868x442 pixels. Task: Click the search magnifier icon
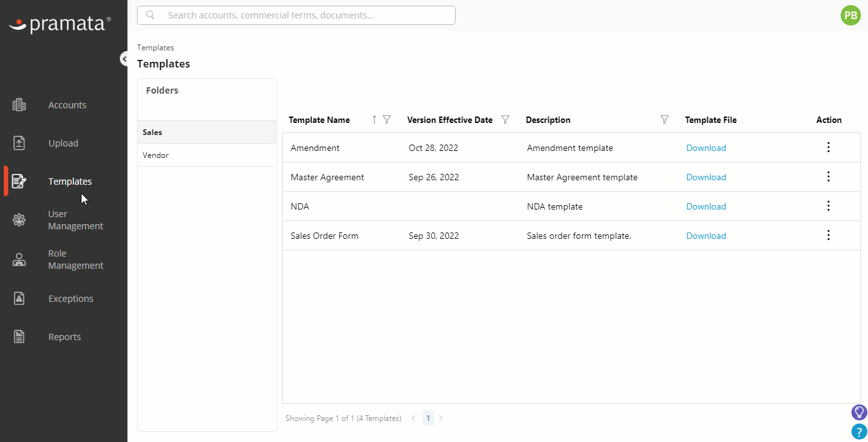pyautogui.click(x=150, y=15)
